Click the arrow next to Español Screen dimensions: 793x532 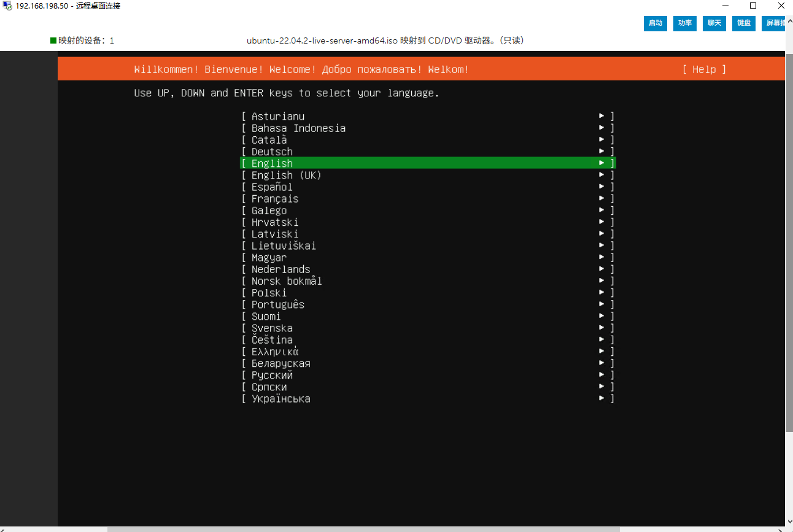tap(602, 187)
